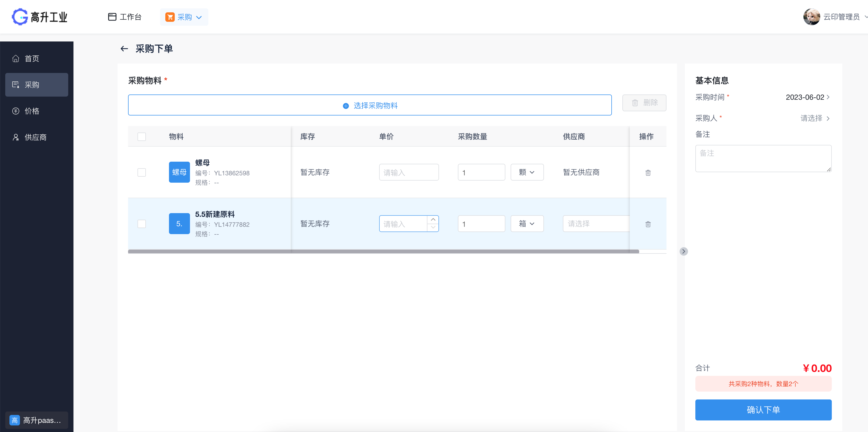Click the 采购数量 field for 5.5新建原料

[481, 224]
